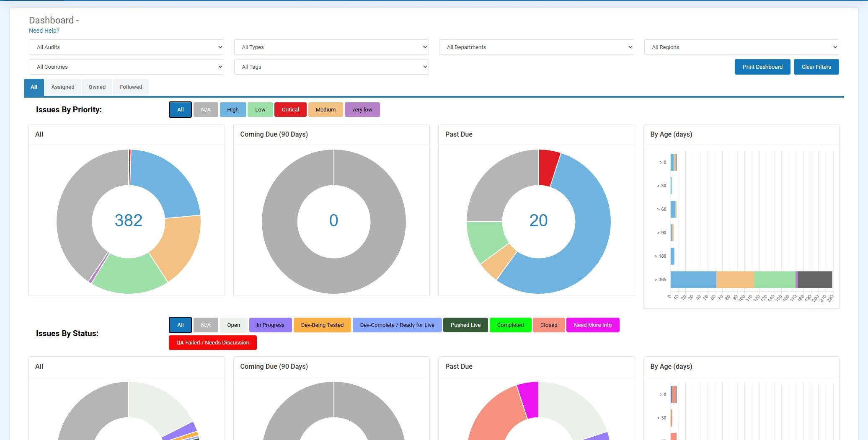This screenshot has width=868, height=440.
Task: Toggle the Medium priority filter
Action: coord(325,110)
